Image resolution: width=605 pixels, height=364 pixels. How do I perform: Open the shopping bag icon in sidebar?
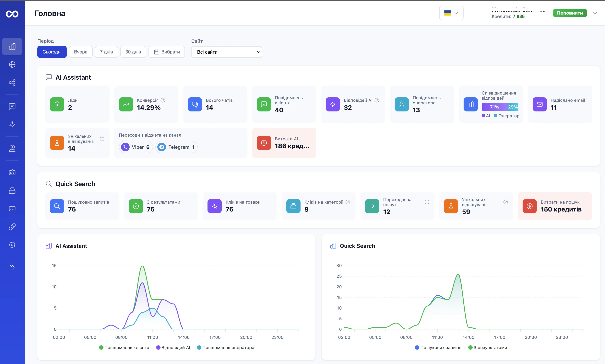[12, 191]
